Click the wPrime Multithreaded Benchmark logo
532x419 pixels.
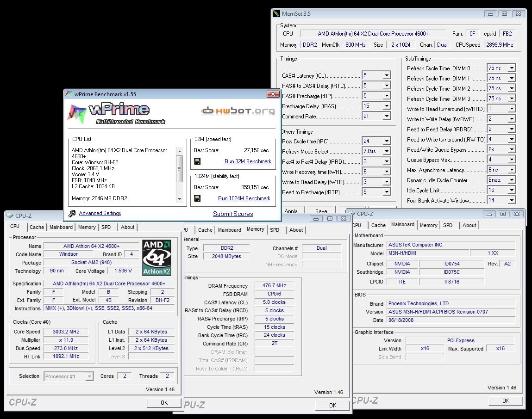tap(116, 114)
